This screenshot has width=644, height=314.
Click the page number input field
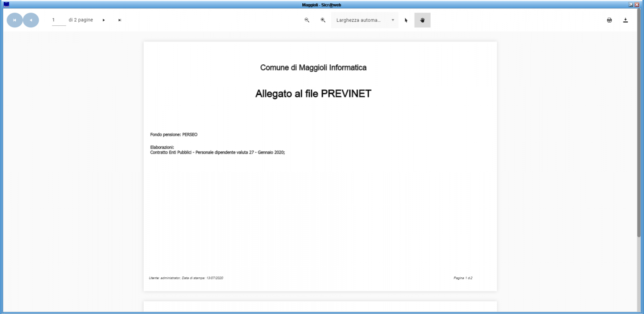pyautogui.click(x=59, y=20)
